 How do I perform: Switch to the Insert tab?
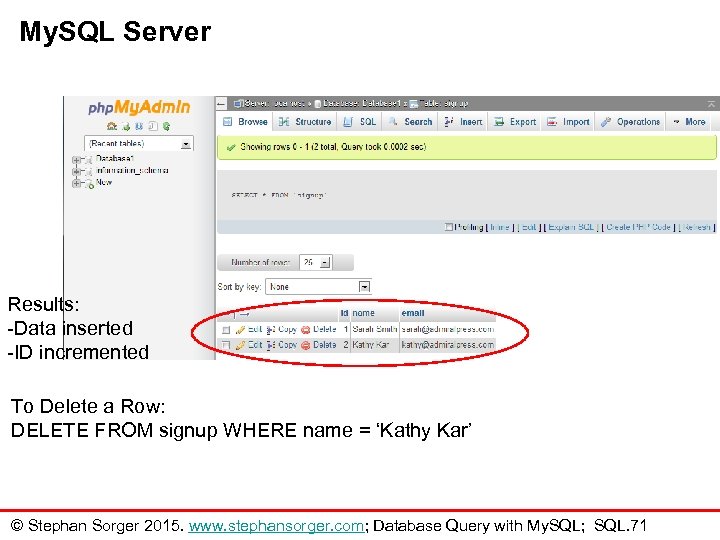pos(463,122)
